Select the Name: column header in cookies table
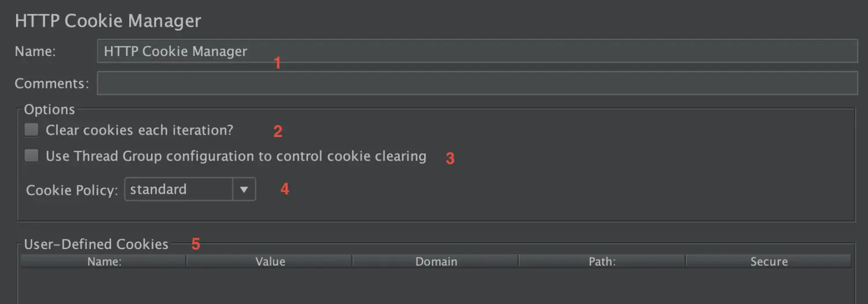 (x=104, y=261)
